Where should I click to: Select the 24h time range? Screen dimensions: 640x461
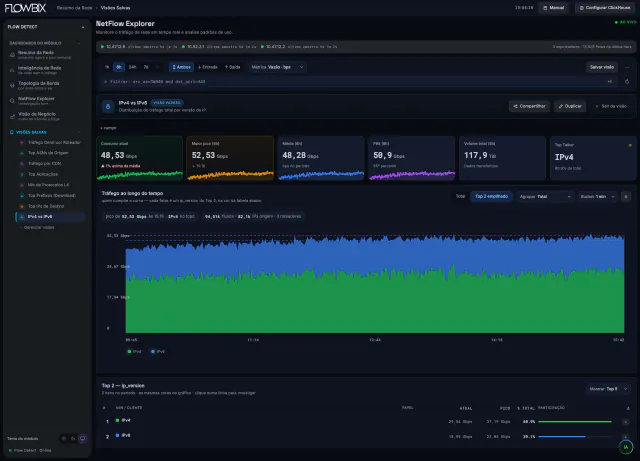click(133, 67)
